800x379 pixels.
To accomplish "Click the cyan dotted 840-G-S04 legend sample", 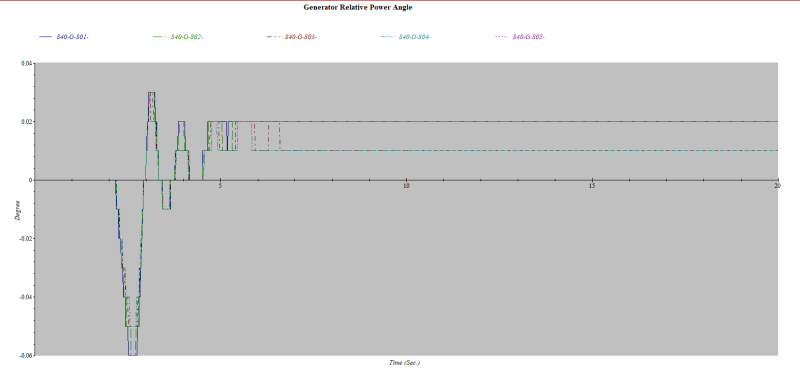I will coord(387,37).
